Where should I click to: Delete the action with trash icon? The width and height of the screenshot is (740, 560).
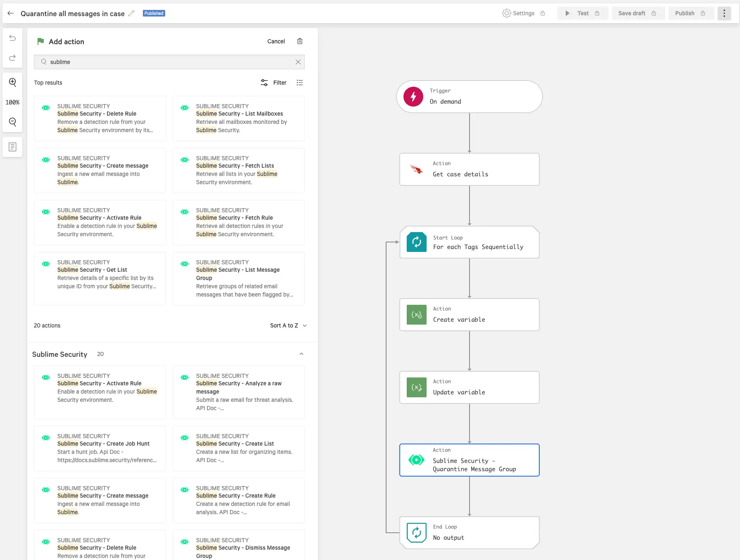[x=300, y=41]
